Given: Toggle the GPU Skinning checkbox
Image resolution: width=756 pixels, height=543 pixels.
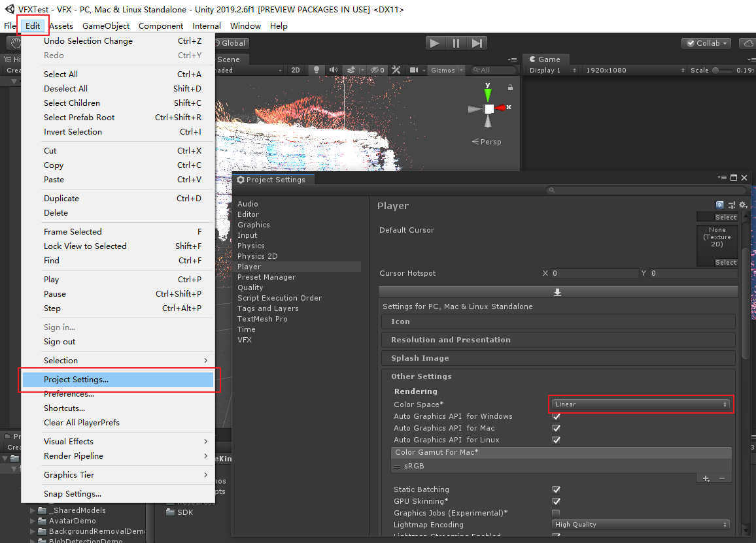Looking at the screenshot, I should coord(557,501).
